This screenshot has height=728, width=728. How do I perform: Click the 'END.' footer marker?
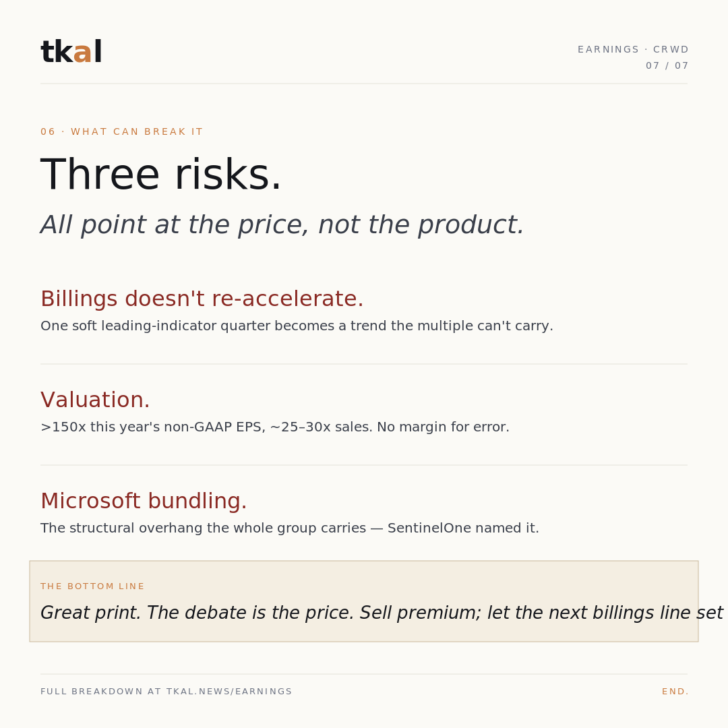coord(675,692)
